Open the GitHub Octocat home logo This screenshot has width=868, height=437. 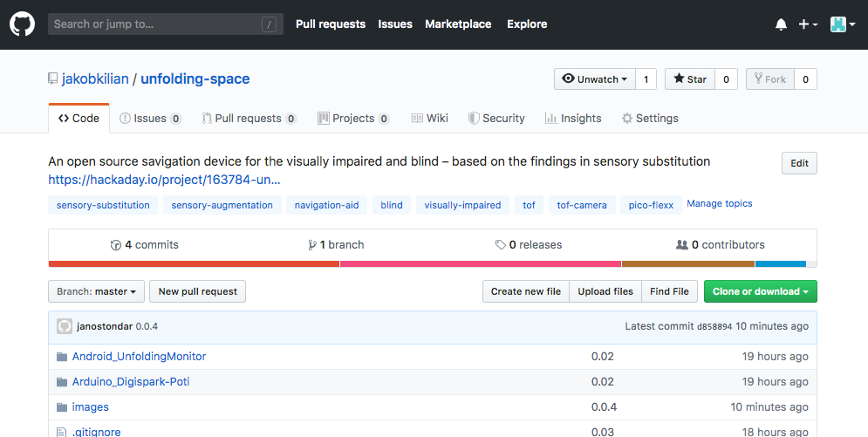[x=22, y=24]
